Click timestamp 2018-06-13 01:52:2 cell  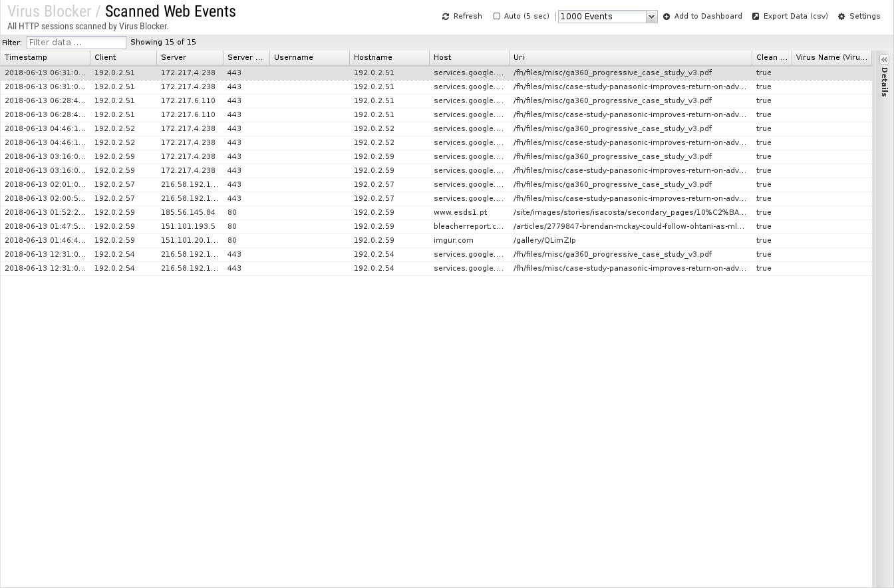pyautogui.click(x=45, y=213)
